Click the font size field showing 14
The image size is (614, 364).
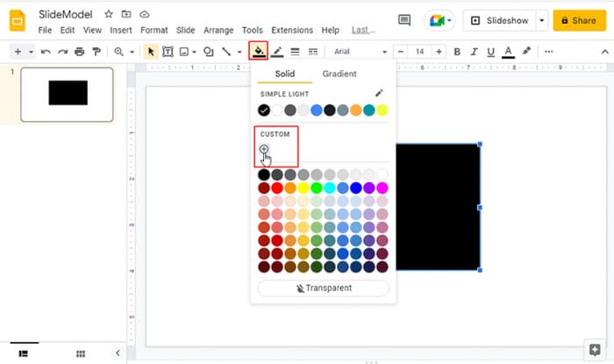click(420, 52)
